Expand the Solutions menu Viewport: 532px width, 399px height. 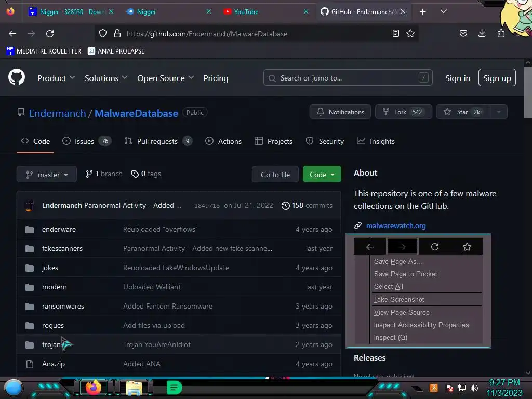click(106, 78)
